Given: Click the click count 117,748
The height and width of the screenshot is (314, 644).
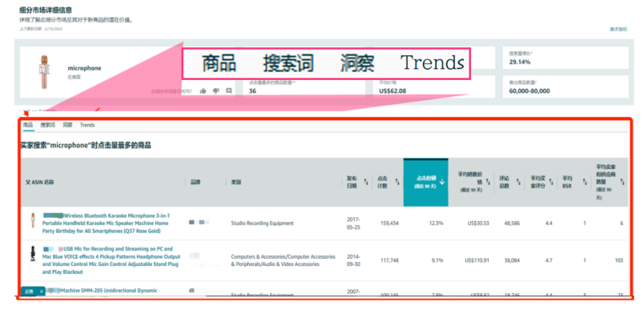Looking at the screenshot, I should pos(390,261).
